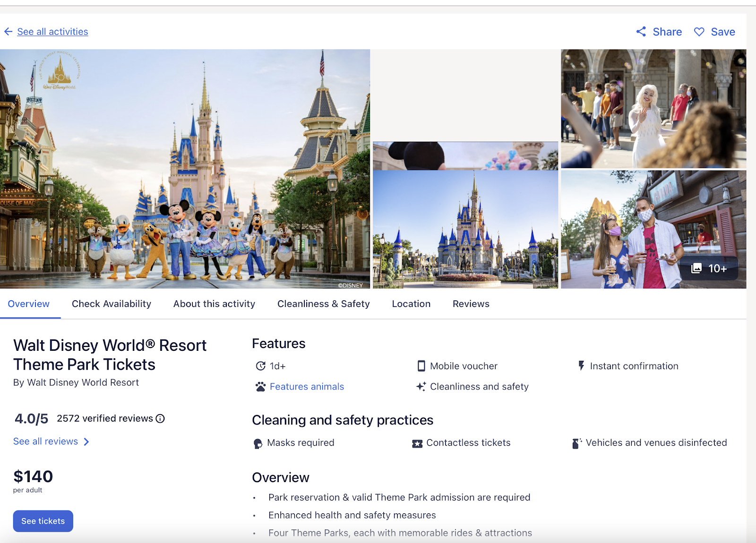Viewport: 756px width, 543px height.
Task: Click the per adult label
Action: pos(28,490)
